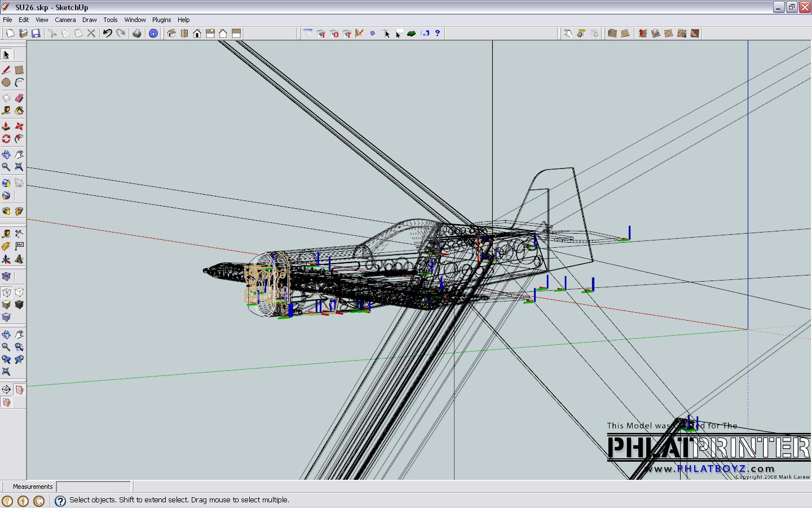Click the Save floppy disk icon
The width and height of the screenshot is (812, 508).
(36, 33)
